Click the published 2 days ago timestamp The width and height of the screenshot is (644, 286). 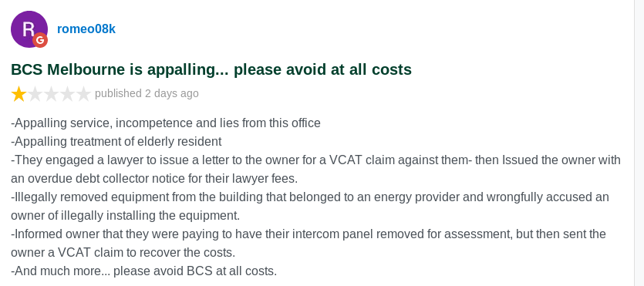[147, 93]
